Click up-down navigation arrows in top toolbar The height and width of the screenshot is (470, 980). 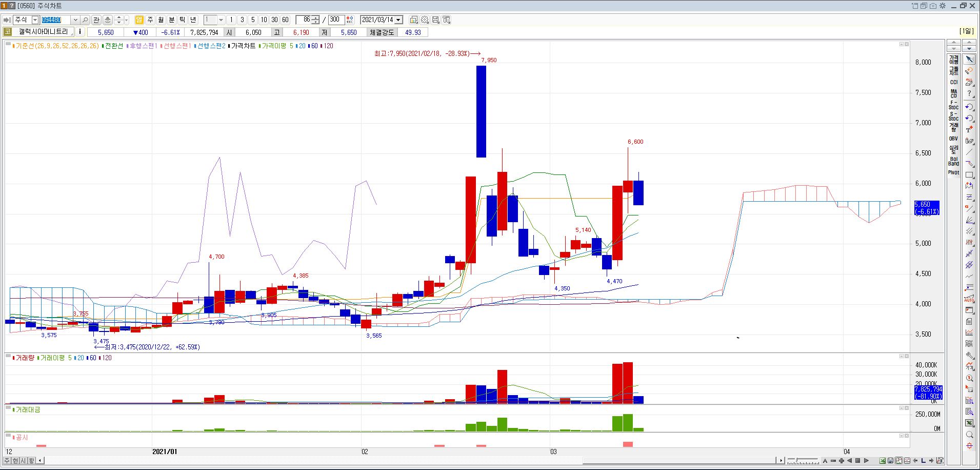coord(118,20)
